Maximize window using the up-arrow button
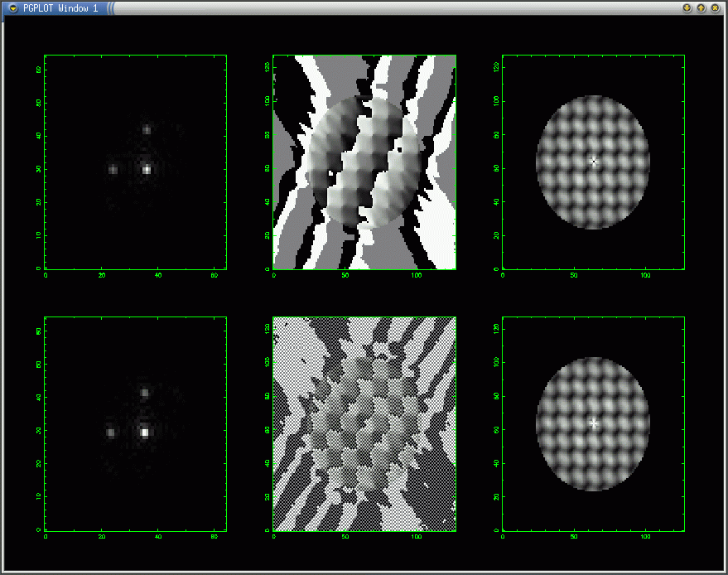This screenshot has width=728, height=575. point(701,8)
